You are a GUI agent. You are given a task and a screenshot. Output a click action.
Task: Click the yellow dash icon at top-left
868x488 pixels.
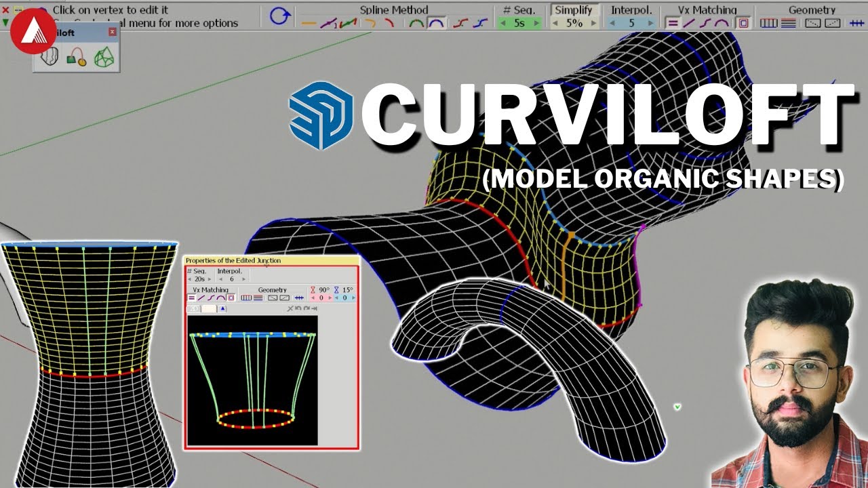18,11
